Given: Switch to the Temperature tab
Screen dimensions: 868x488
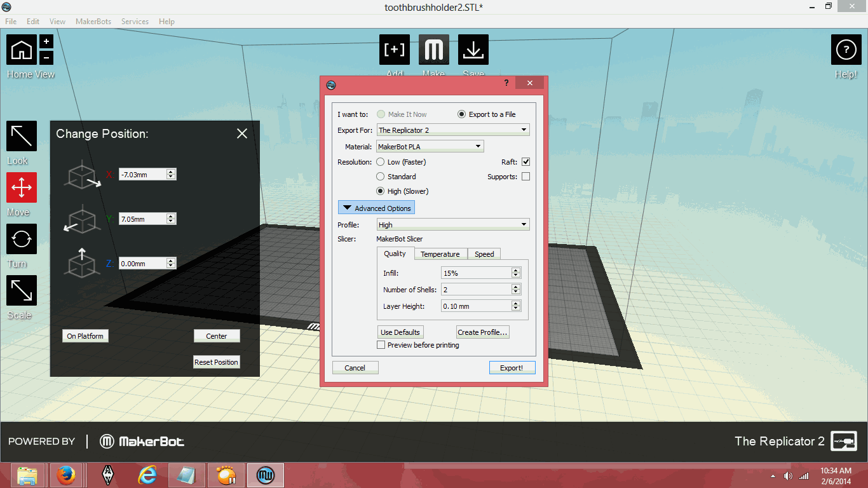Looking at the screenshot, I should (440, 254).
